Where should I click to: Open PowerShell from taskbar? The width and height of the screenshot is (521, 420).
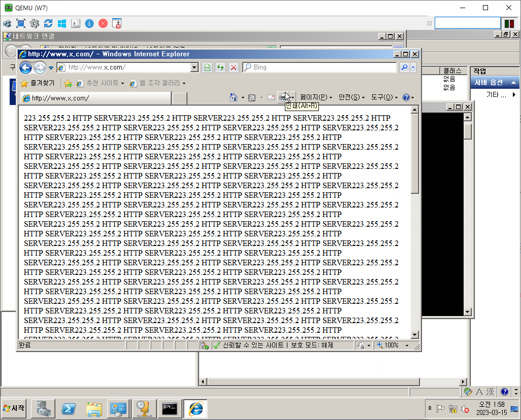coord(69,409)
